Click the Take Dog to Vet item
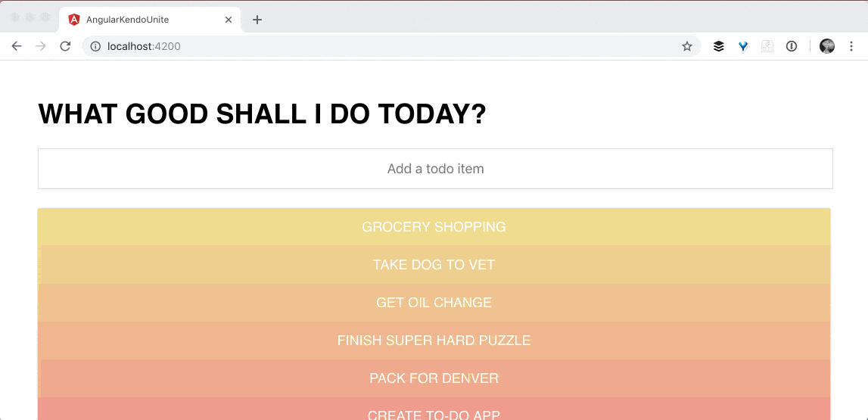Image resolution: width=868 pixels, height=420 pixels. (434, 265)
